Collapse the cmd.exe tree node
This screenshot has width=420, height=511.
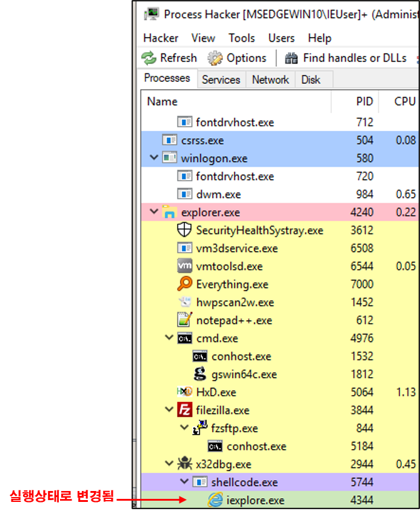click(x=169, y=338)
